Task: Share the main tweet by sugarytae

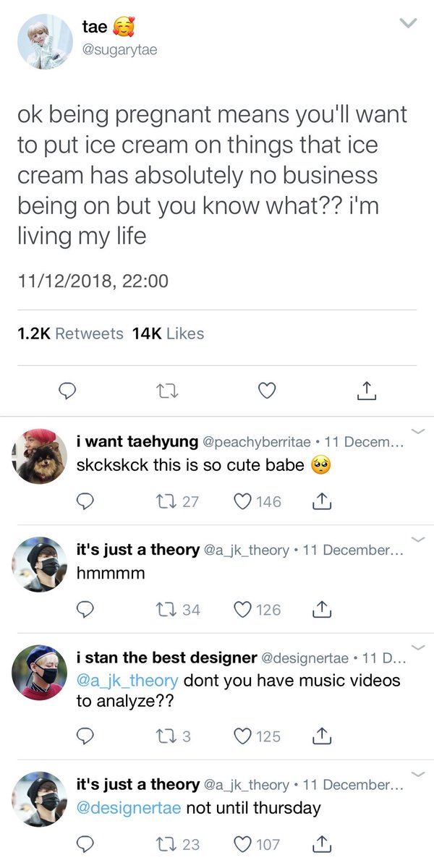Action: 367,391
